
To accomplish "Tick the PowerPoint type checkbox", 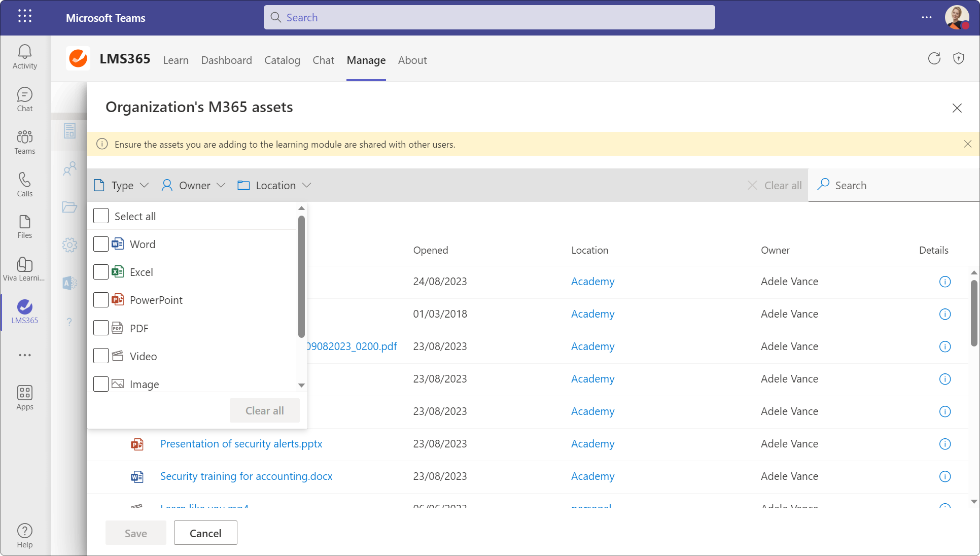I will pyautogui.click(x=101, y=300).
